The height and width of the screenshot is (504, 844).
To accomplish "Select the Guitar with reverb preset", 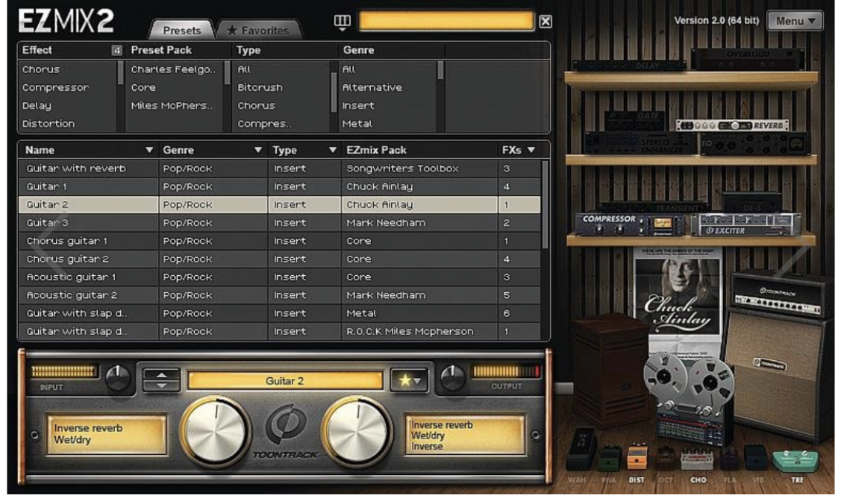I will pyautogui.click(x=279, y=168).
